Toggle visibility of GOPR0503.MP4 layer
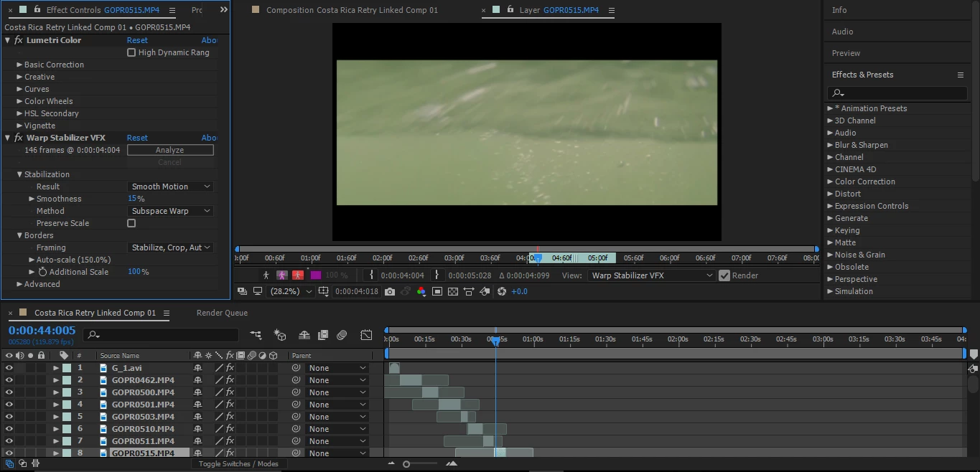This screenshot has width=980, height=472. click(x=9, y=417)
